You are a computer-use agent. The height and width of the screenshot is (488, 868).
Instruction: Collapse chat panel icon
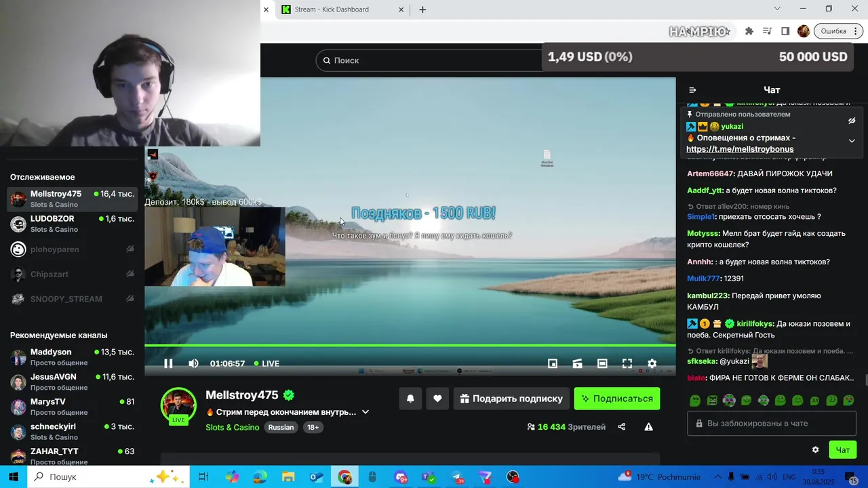(x=692, y=89)
